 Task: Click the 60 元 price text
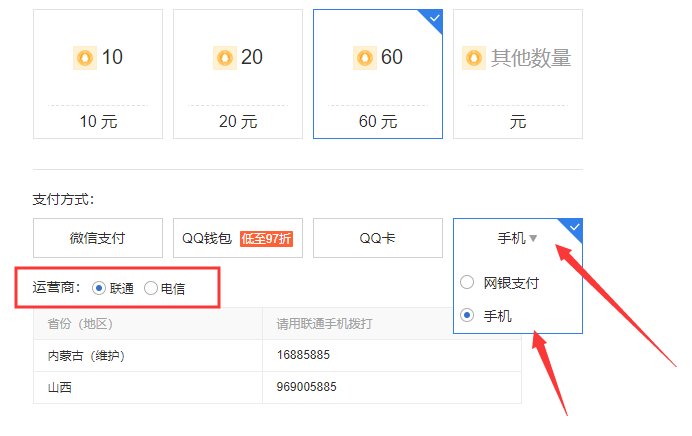(x=378, y=121)
